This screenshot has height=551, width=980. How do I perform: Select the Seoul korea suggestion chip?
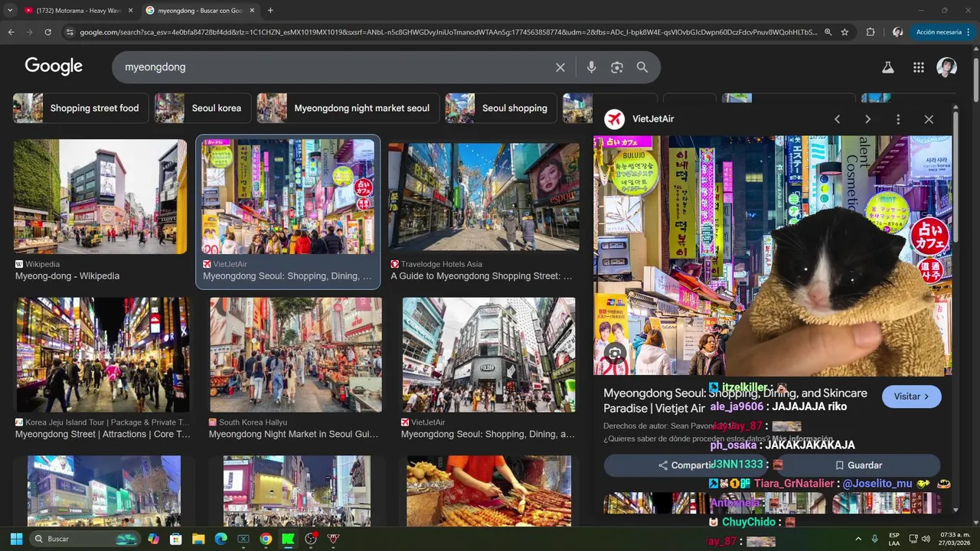point(202,108)
